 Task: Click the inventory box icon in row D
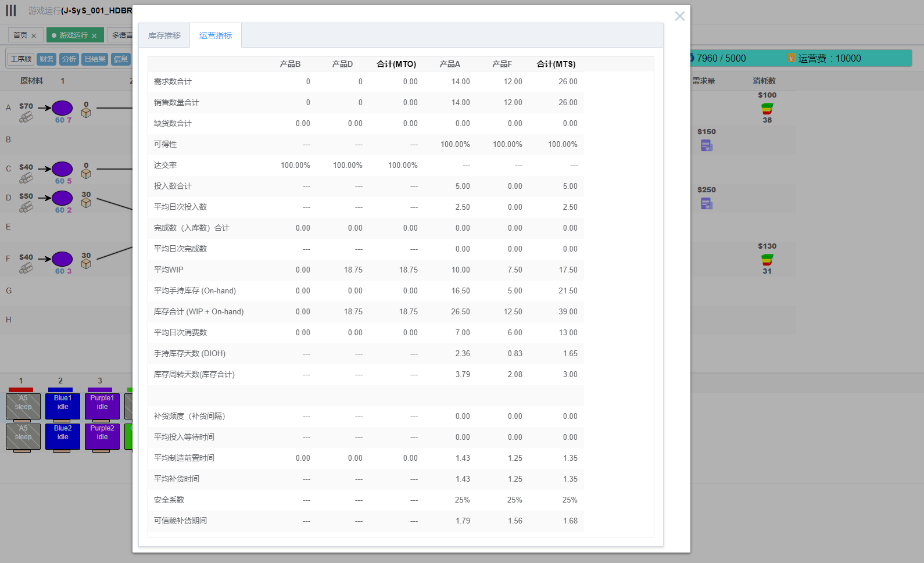(x=86, y=203)
